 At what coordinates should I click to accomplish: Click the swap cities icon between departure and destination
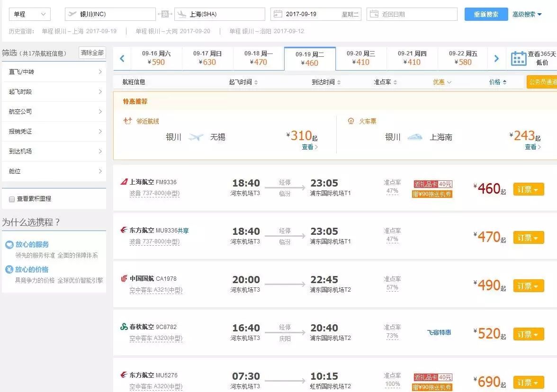click(165, 14)
